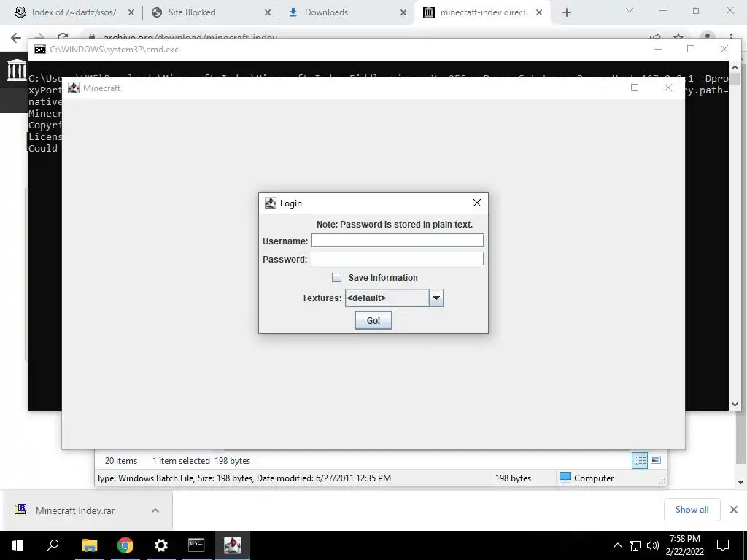
Task: Go back in Chrome
Action: [16, 38]
